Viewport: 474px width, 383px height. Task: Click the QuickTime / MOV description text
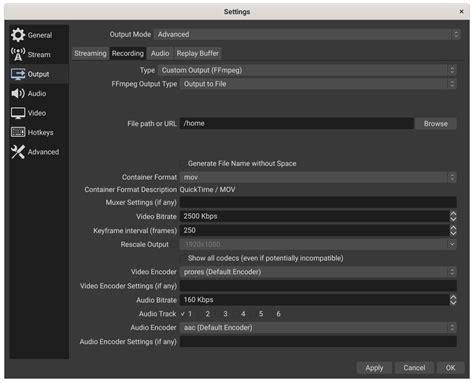coord(207,190)
